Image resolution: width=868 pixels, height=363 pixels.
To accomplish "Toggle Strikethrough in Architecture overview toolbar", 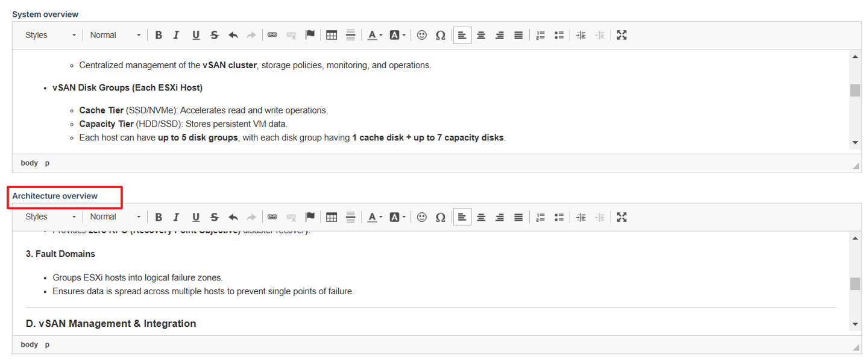I will coord(214,217).
